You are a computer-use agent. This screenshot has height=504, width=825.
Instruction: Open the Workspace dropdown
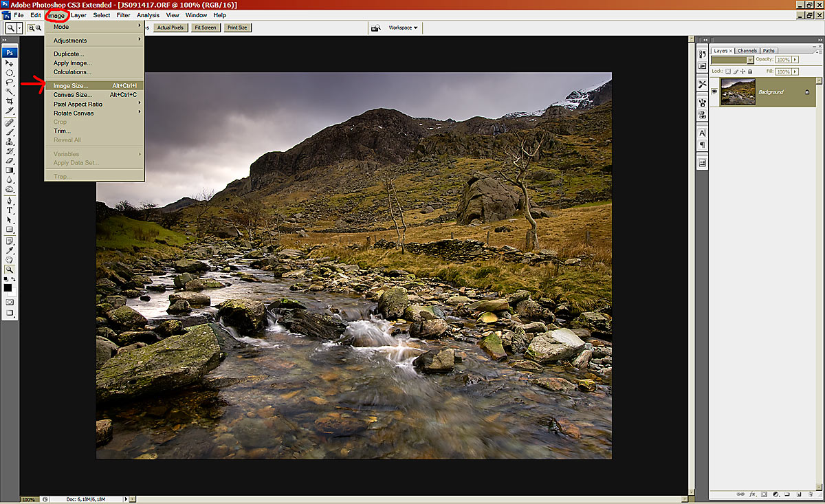click(403, 28)
